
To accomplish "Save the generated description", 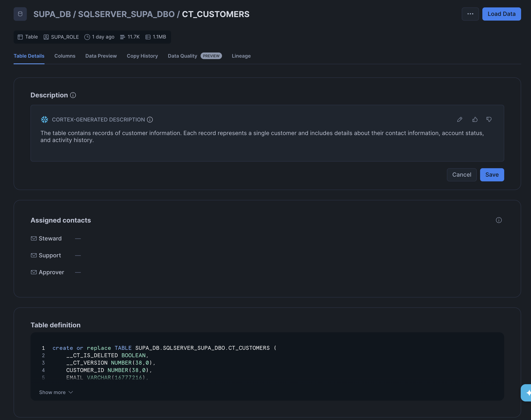I will pyautogui.click(x=492, y=175).
